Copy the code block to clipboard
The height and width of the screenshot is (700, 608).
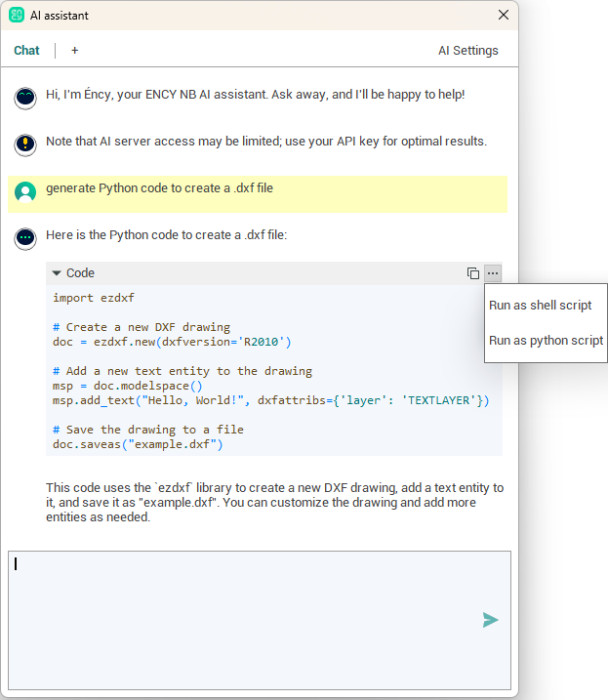473,273
